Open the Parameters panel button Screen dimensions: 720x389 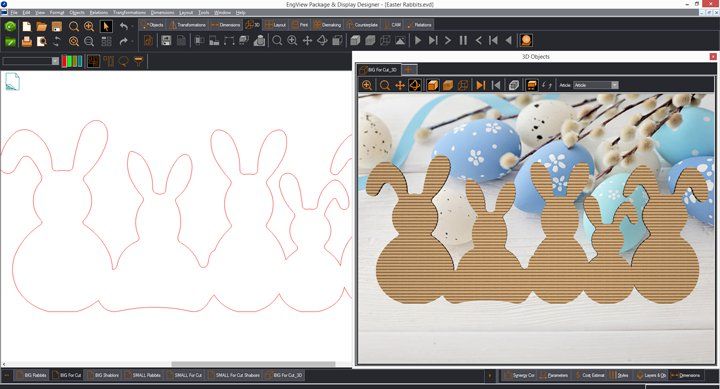pos(554,375)
